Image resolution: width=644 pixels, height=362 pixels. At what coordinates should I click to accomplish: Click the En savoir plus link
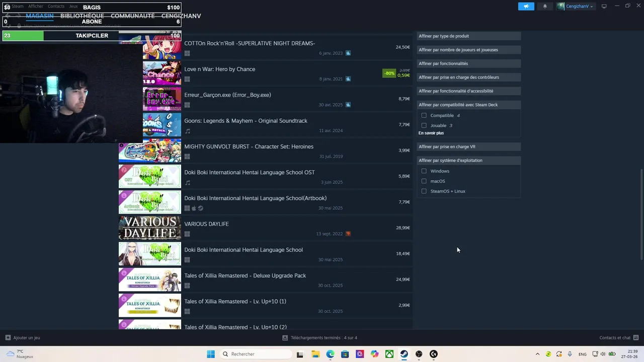tap(431, 133)
